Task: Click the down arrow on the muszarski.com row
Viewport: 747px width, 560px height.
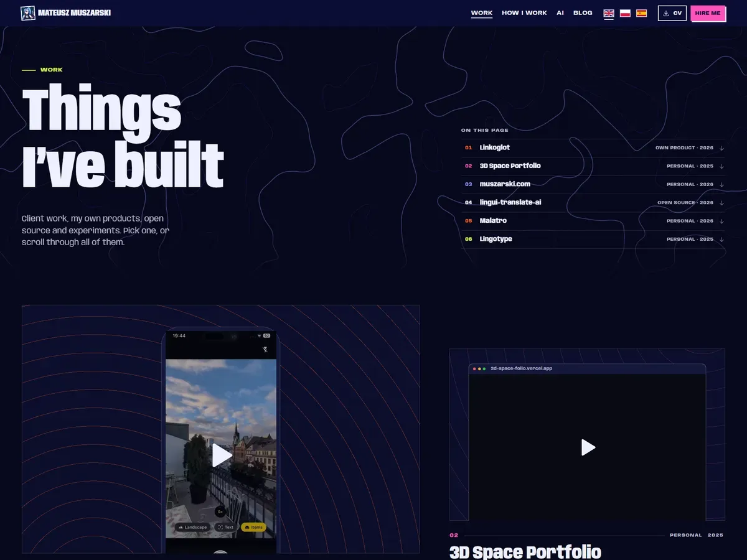Action: pos(721,184)
